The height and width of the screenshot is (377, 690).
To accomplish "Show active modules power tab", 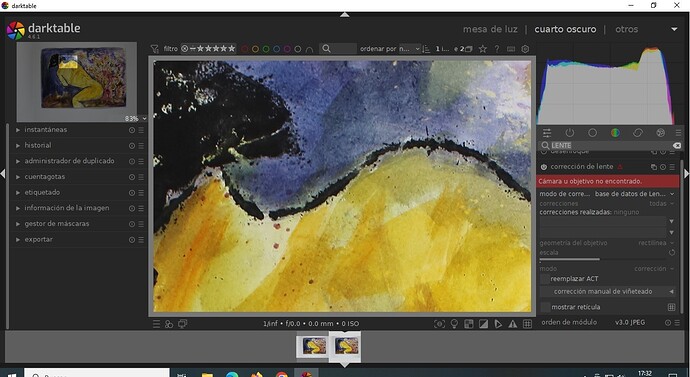I will click(570, 133).
